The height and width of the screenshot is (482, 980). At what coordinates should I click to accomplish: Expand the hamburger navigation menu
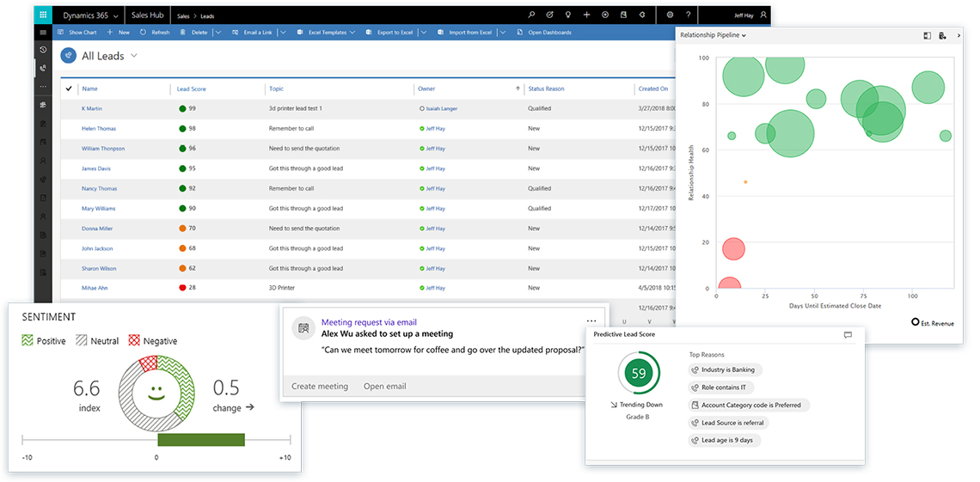(43, 33)
